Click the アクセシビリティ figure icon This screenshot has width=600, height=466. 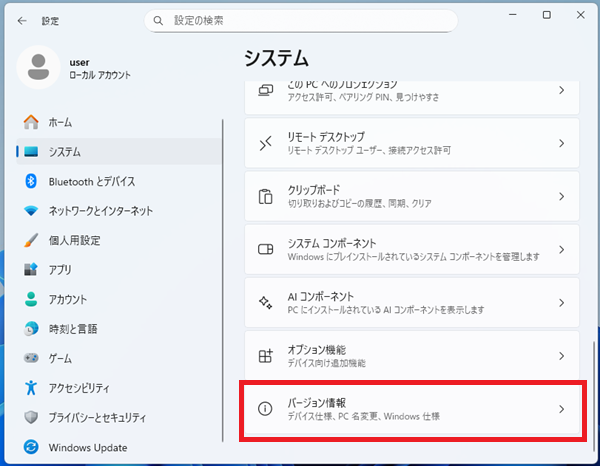click(31, 388)
